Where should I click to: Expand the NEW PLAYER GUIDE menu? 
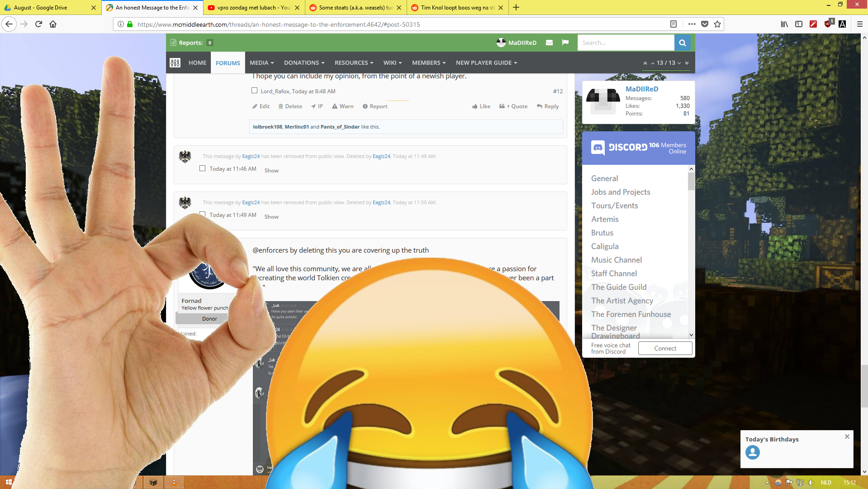(x=486, y=63)
